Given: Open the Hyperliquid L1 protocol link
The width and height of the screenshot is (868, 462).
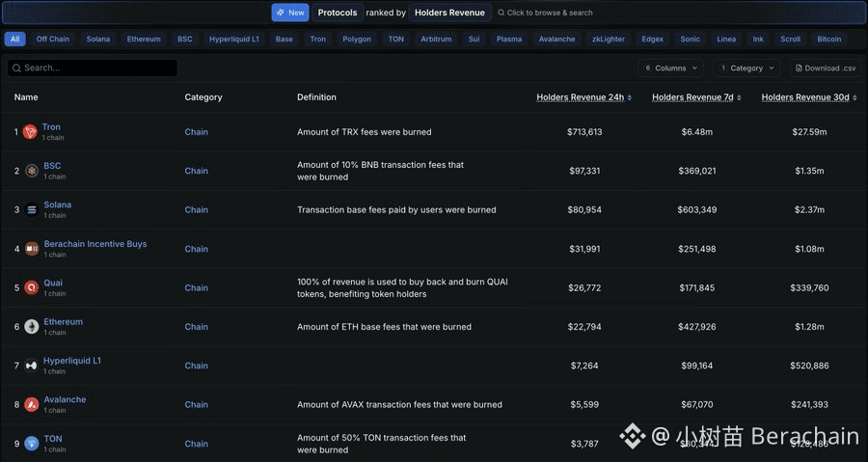Looking at the screenshot, I should click(72, 360).
